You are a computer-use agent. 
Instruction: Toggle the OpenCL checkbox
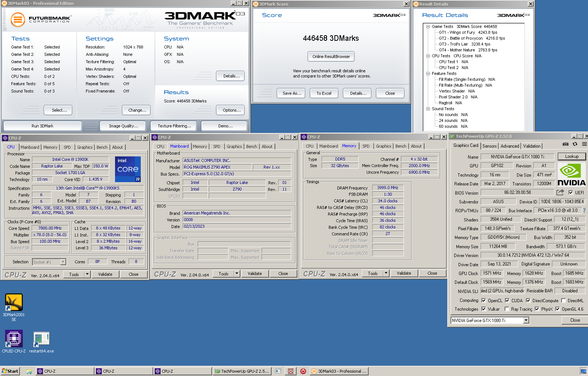(x=484, y=300)
